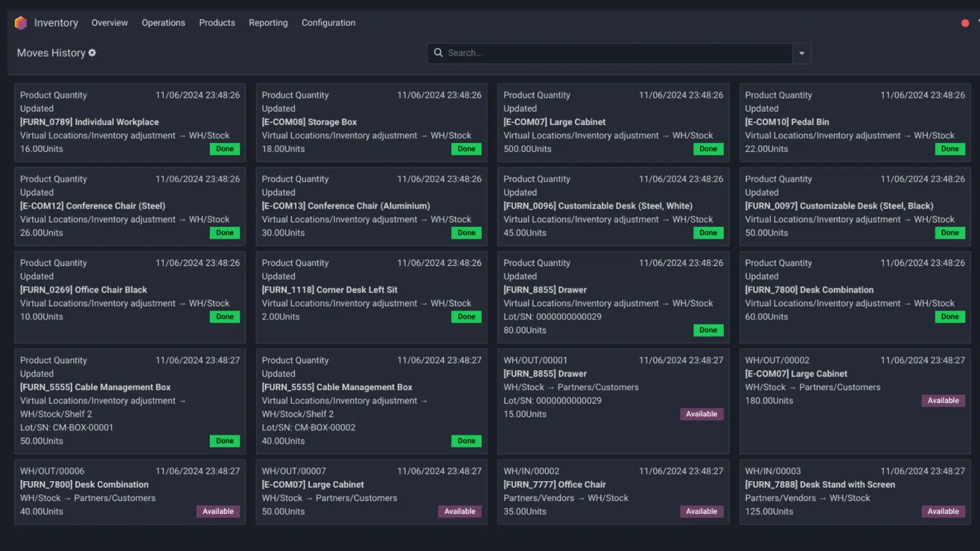Click 180.00Units quantity value
This screenshot has height=551, width=980.
(x=769, y=401)
